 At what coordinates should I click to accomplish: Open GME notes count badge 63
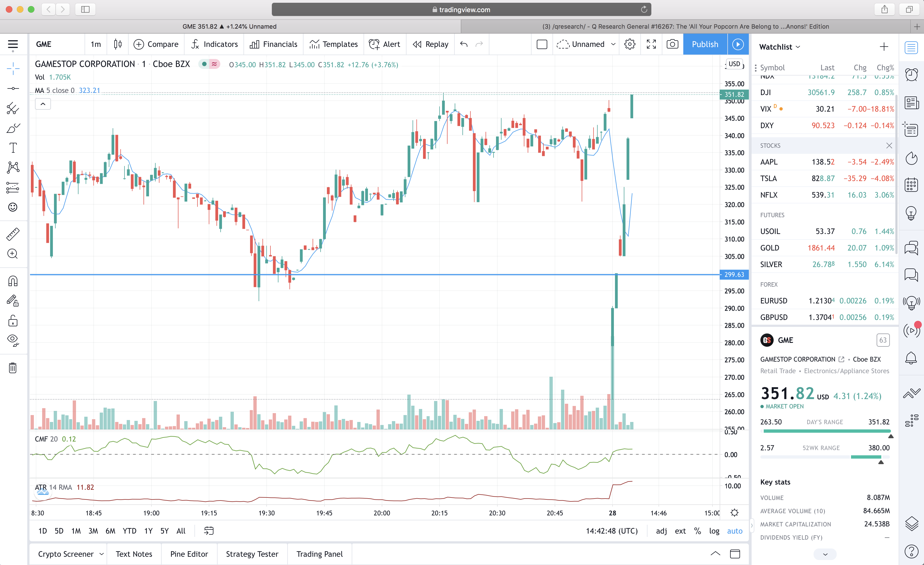(883, 340)
